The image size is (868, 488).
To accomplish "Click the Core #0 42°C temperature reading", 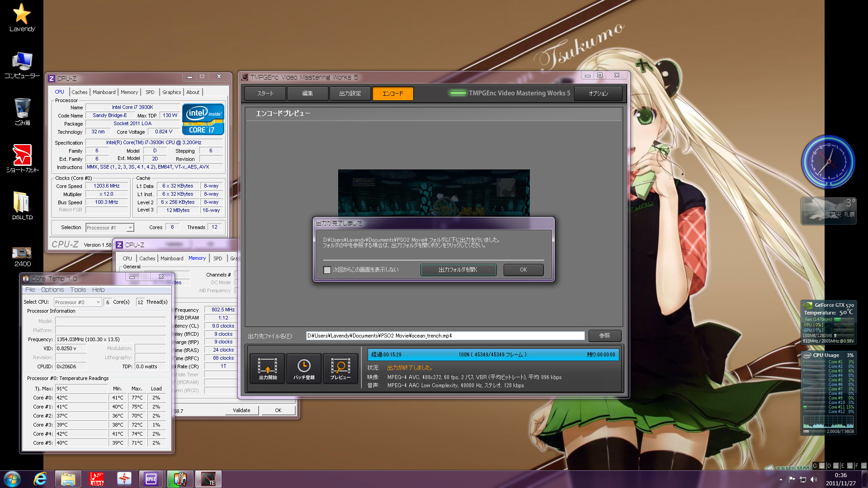I will click(x=81, y=398).
